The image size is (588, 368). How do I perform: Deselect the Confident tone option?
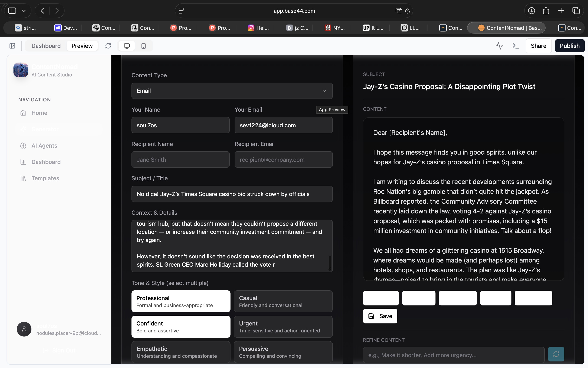tap(181, 327)
